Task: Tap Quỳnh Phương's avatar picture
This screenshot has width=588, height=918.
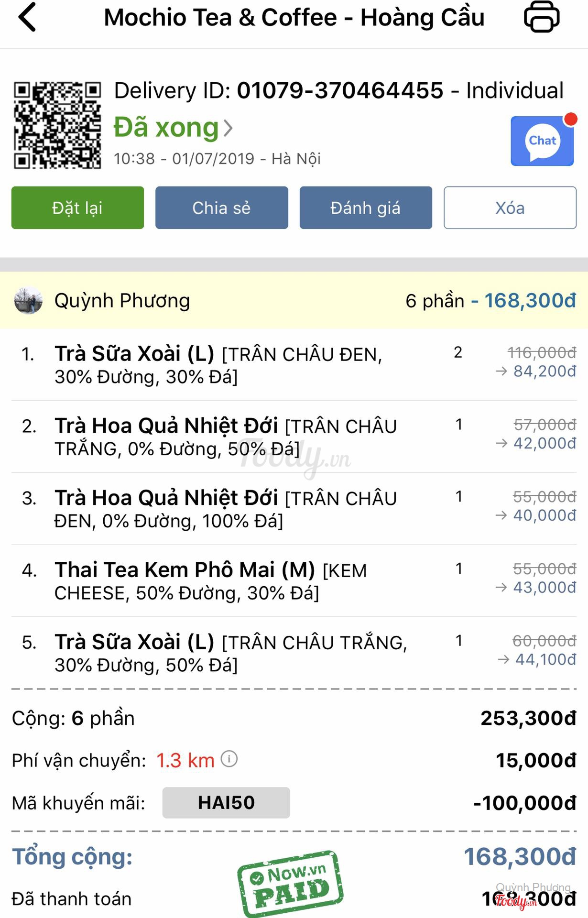Action: click(29, 301)
